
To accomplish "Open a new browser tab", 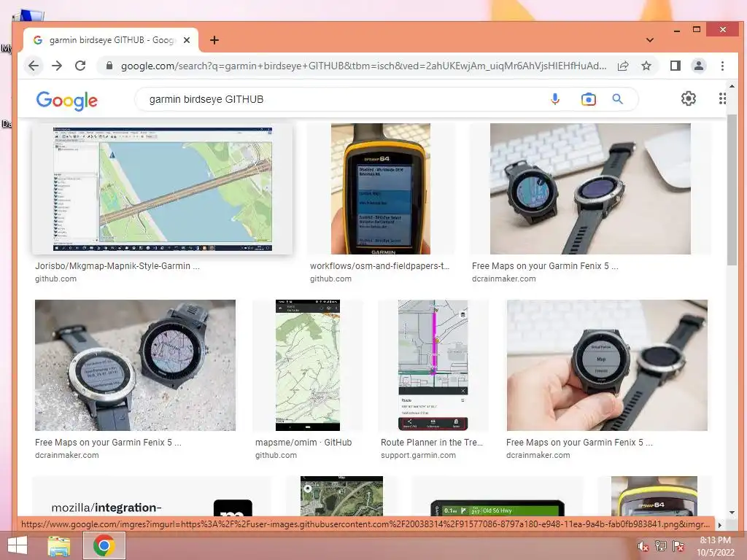I will [x=214, y=40].
